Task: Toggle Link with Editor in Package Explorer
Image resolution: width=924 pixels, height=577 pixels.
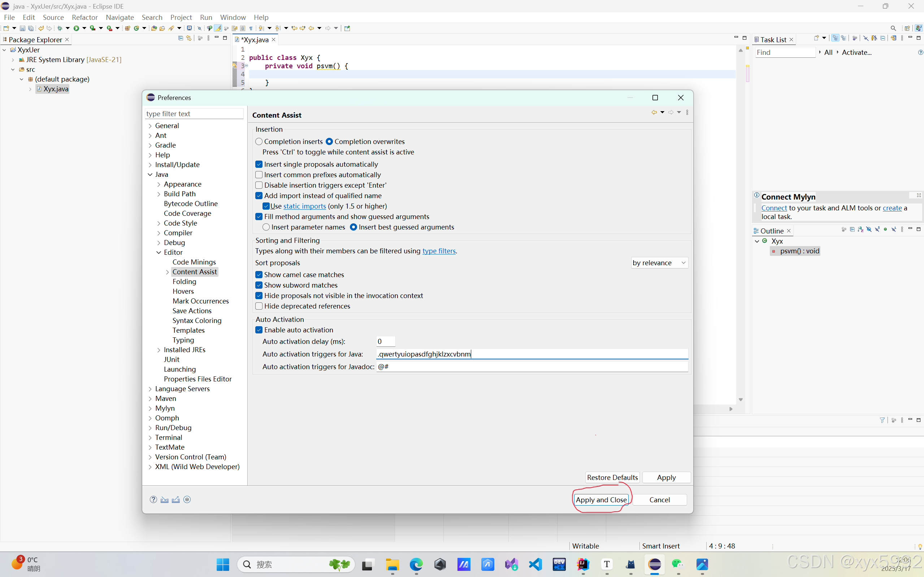Action: tap(188, 38)
